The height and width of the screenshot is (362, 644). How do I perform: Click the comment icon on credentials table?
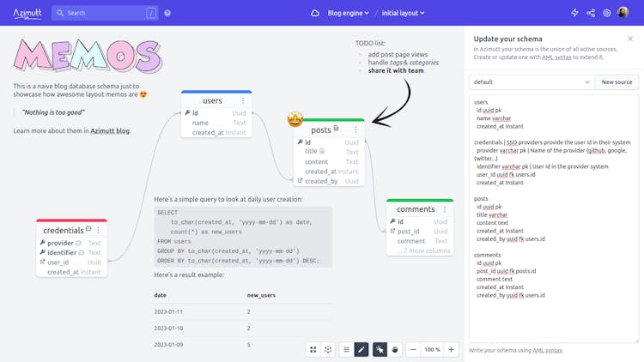tap(88, 229)
